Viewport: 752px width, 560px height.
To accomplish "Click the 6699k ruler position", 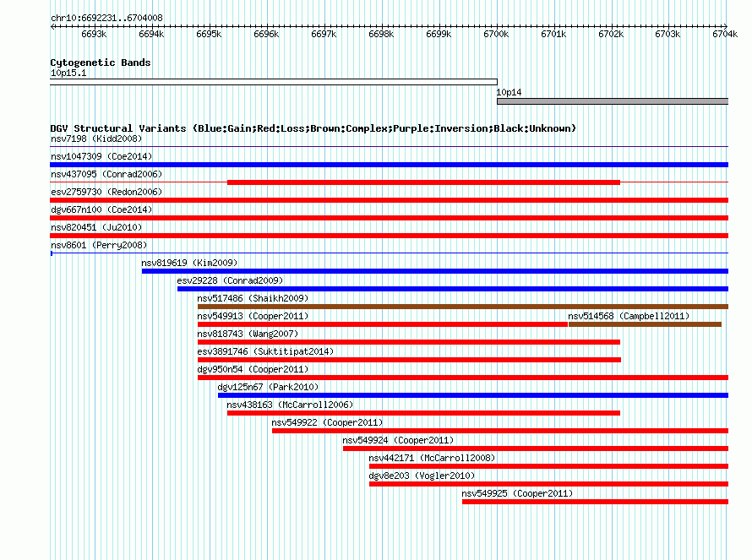I will (x=439, y=34).
